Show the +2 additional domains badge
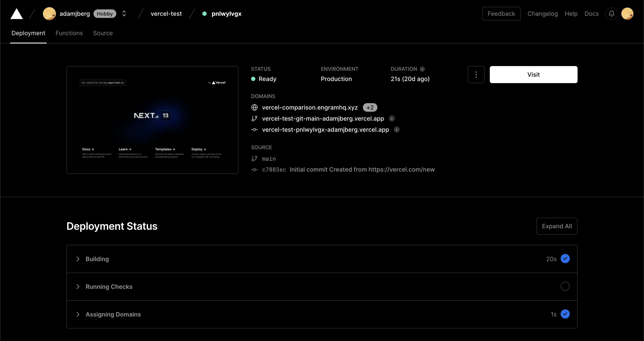 (x=370, y=107)
